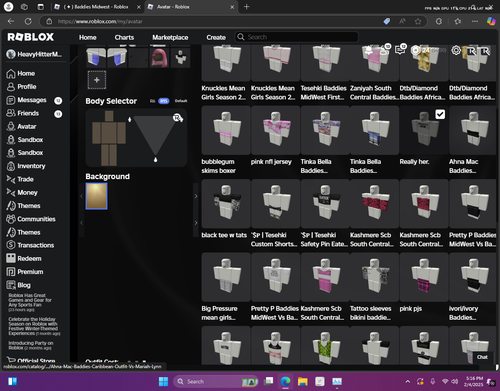The image size is (500, 391).
Task: Select 'pink pjs' item
Action: click(424, 283)
